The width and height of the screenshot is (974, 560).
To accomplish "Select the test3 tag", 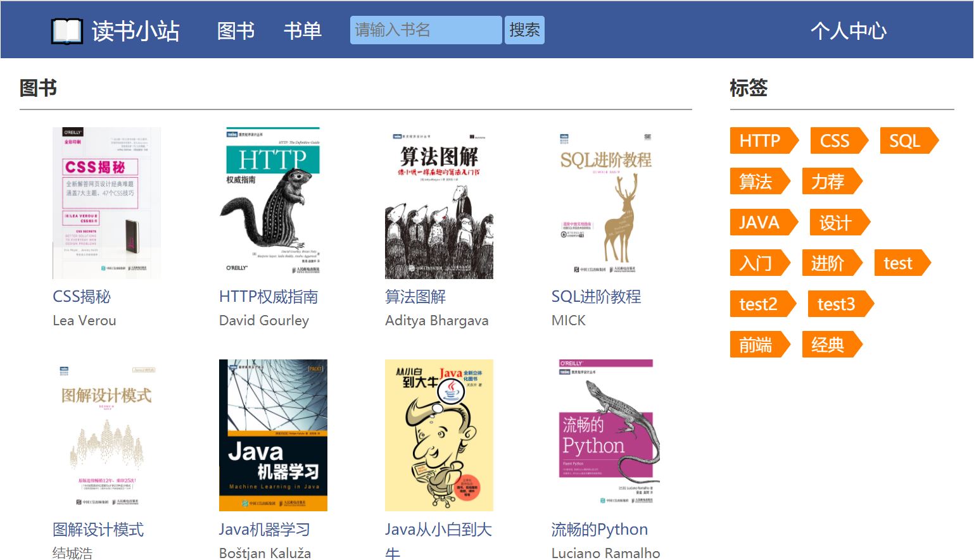I will 841,304.
